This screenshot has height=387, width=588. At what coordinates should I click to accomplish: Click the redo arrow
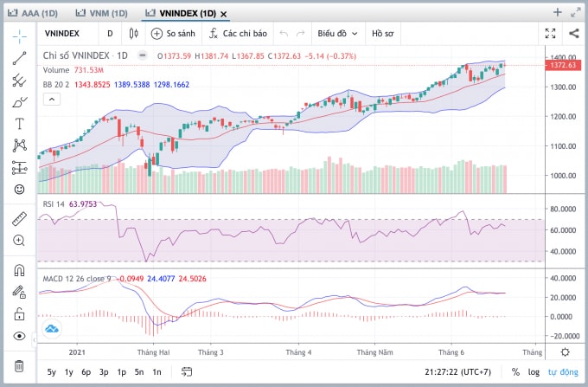click(301, 34)
